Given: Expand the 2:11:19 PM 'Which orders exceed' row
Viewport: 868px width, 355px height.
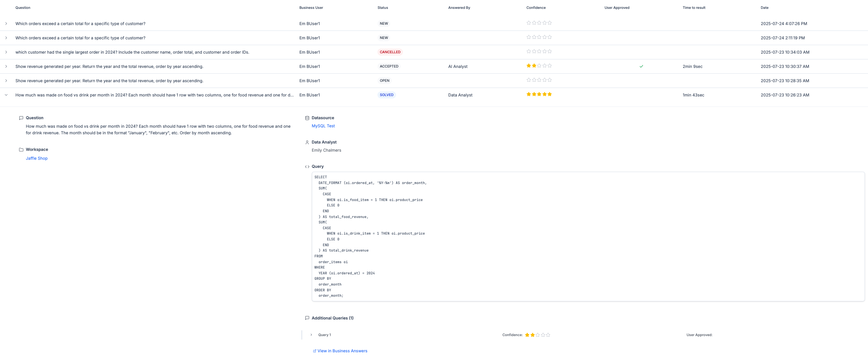Looking at the screenshot, I should pyautogui.click(x=6, y=38).
